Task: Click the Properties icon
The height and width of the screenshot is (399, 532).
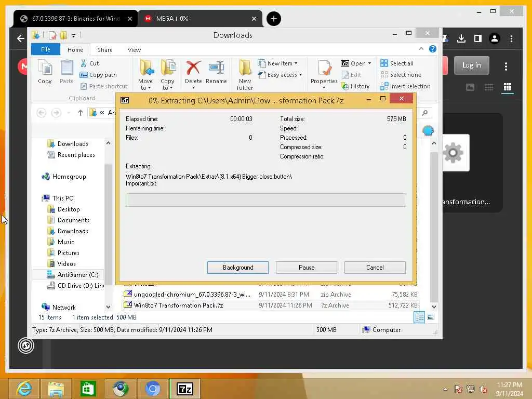Action: (324, 68)
